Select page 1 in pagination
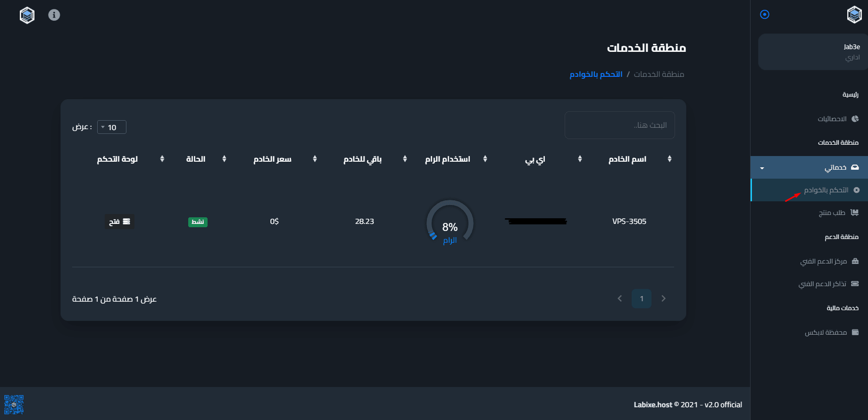Image resolution: width=868 pixels, height=420 pixels. (x=642, y=298)
